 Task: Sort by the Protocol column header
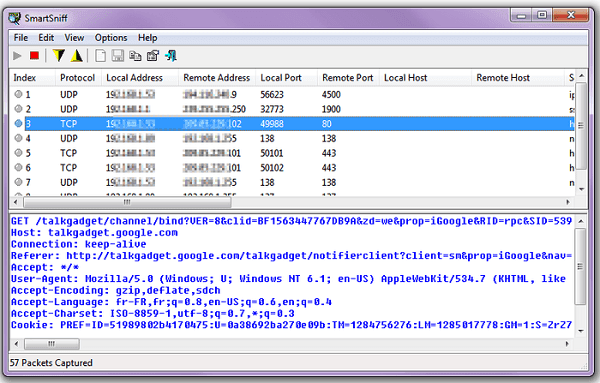coord(78,78)
